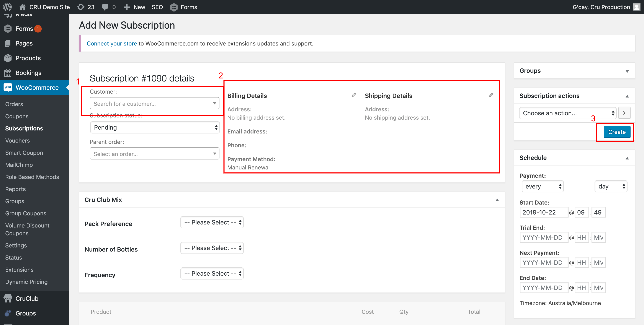The image size is (644, 325).
Task: Click the End Date date field
Action: point(544,288)
